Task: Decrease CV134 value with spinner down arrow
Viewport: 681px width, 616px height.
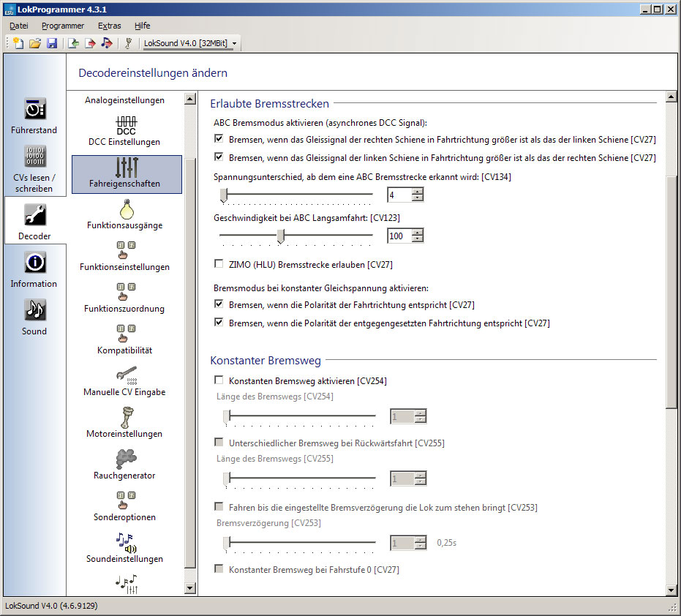Action: (x=418, y=198)
